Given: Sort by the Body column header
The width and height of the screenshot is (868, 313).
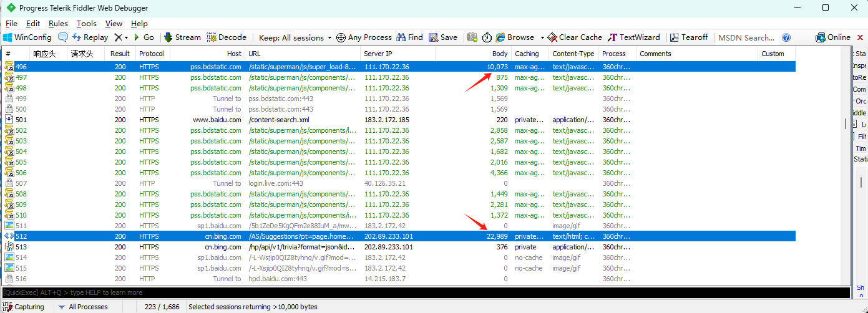Looking at the screenshot, I should point(473,54).
